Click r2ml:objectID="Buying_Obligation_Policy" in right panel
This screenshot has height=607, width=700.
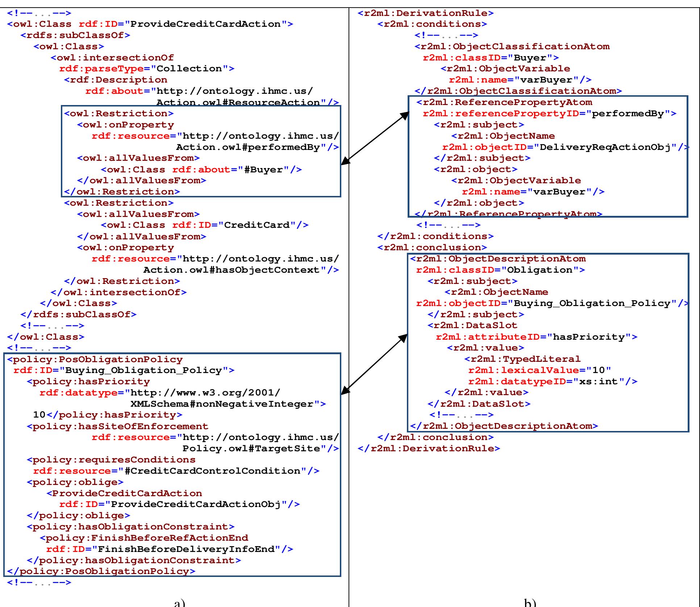coord(547,303)
